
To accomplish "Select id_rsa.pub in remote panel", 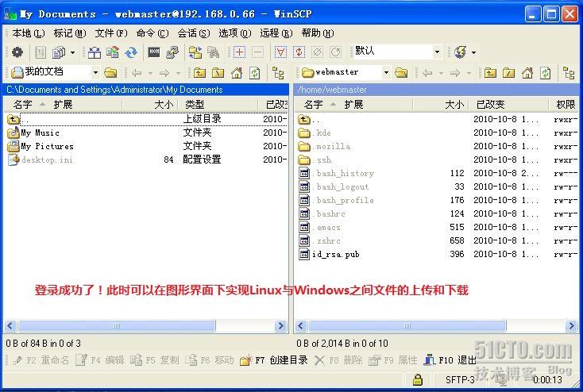I will (336, 255).
